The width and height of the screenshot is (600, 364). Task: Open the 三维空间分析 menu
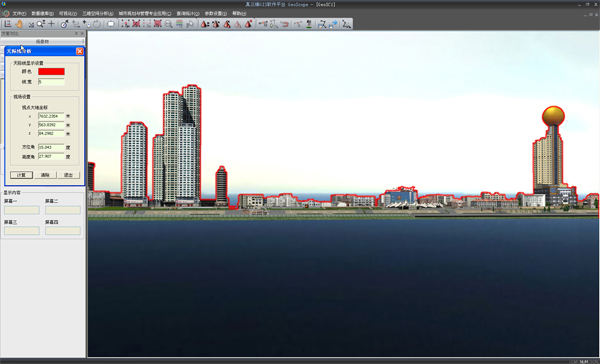point(98,13)
